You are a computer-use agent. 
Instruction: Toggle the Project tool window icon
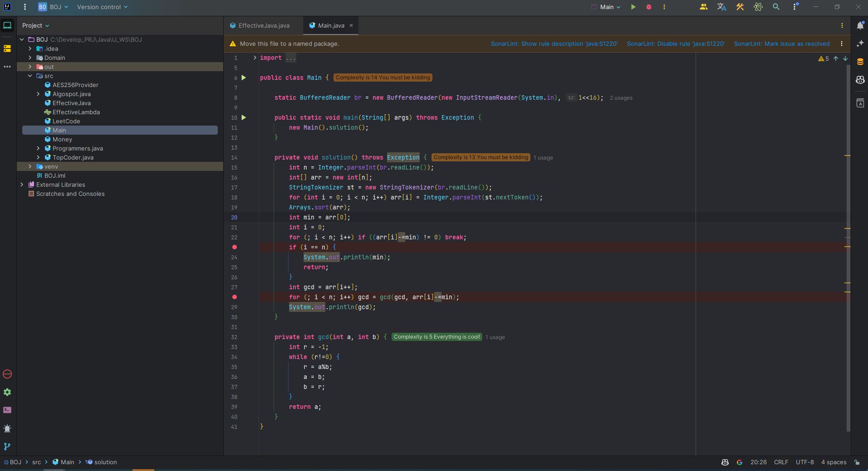pos(7,25)
